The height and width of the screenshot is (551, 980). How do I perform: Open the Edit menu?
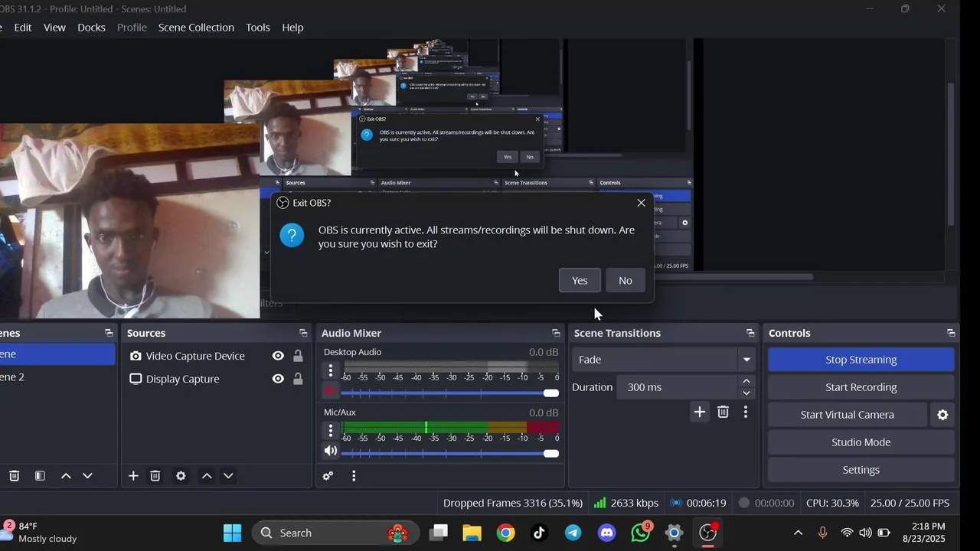tap(23, 27)
